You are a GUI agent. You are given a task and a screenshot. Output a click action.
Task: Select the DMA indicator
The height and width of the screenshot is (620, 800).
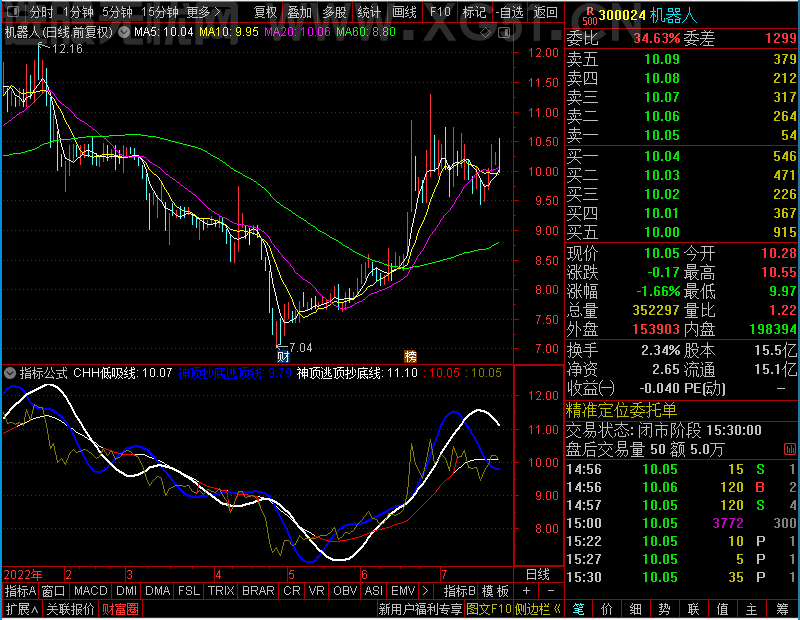(x=157, y=591)
